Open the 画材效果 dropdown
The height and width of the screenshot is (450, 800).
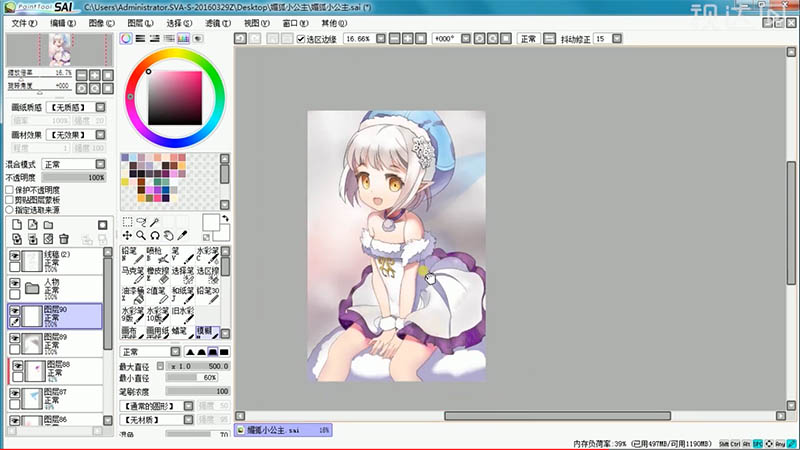click(101, 135)
